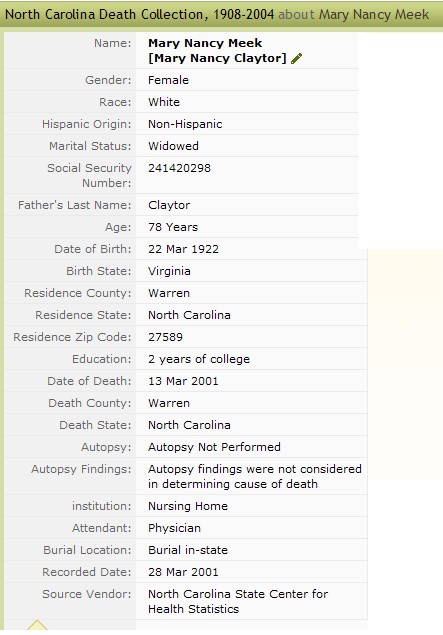Click the Date of Death value
The width and height of the screenshot is (443, 635).
pyautogui.click(x=183, y=381)
